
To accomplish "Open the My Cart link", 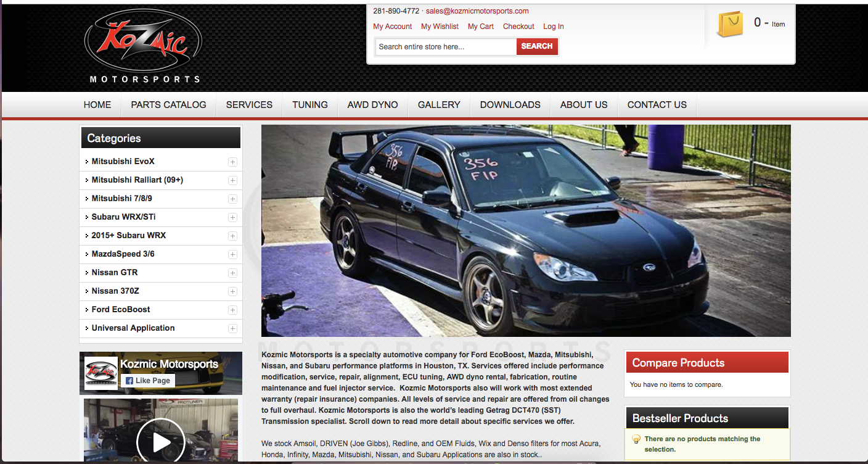I will [481, 27].
